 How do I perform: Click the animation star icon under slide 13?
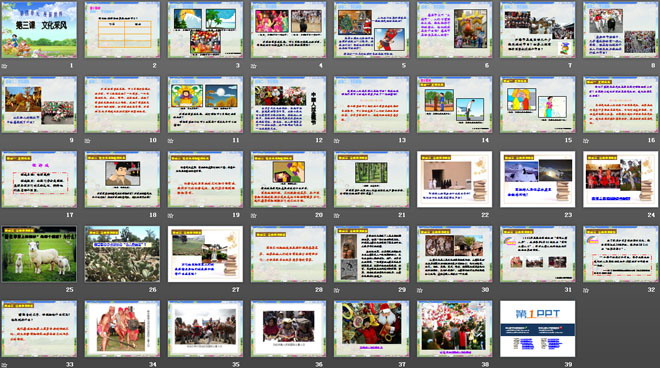[x=337, y=141]
